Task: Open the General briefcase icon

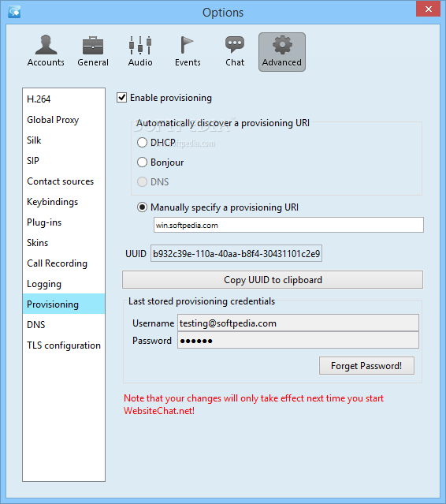Action: coord(93,51)
